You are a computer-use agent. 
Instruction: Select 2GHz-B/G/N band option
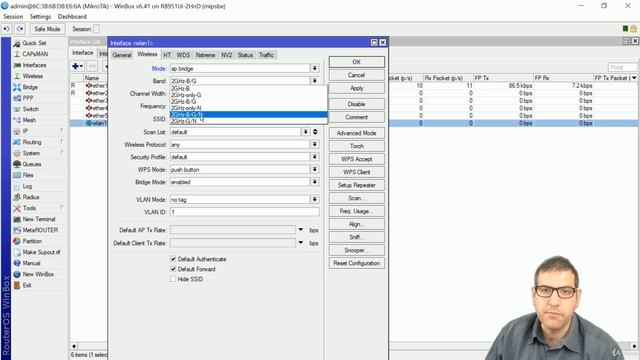(249, 115)
